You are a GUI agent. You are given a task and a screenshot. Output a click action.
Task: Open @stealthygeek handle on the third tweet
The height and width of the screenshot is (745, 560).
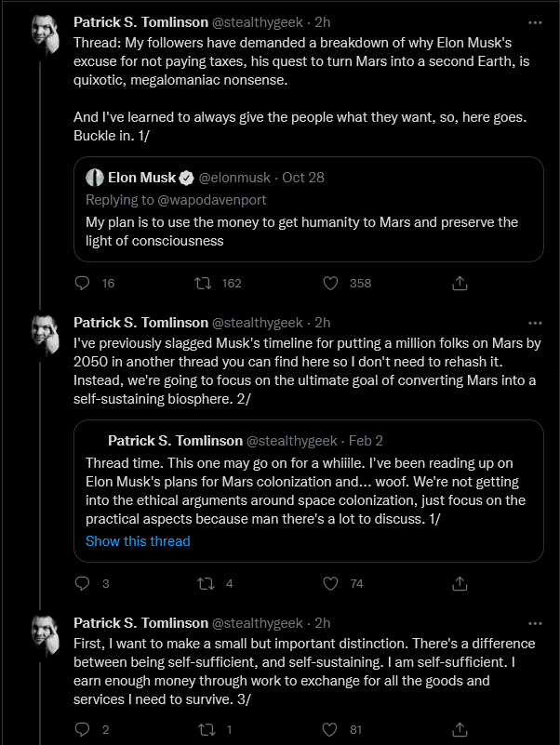pos(257,623)
